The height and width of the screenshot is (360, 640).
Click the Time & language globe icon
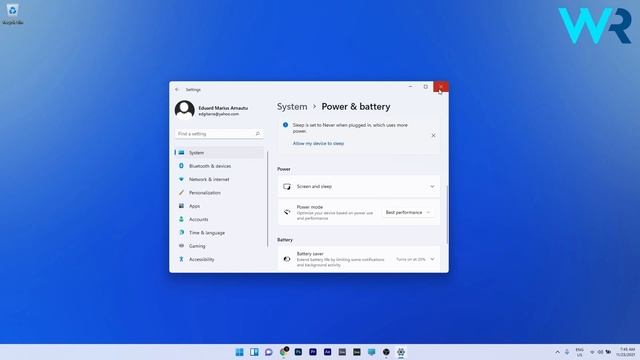pos(181,232)
